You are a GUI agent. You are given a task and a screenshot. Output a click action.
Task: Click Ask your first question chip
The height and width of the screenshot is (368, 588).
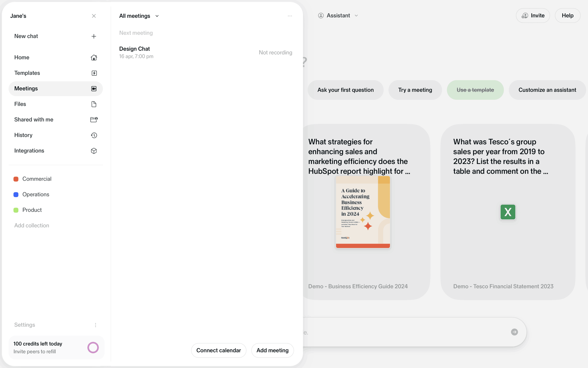345,90
